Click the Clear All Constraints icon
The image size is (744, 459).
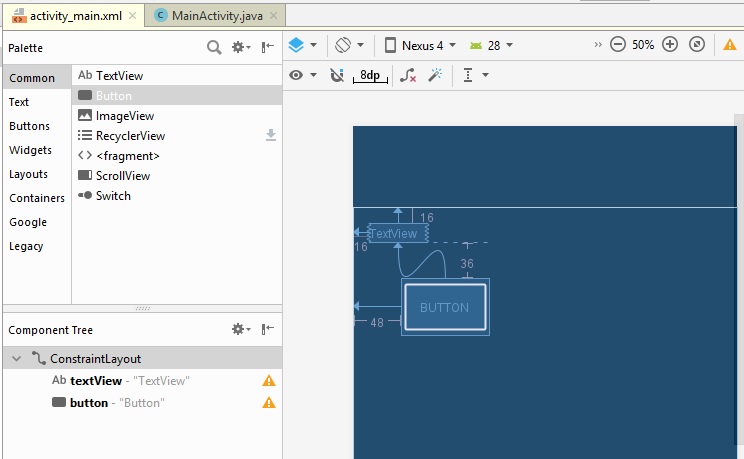[407, 75]
